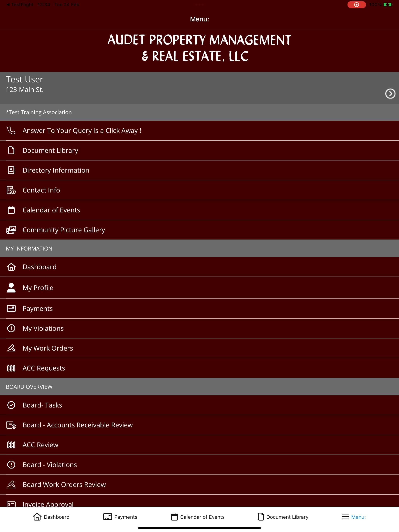Tap the exclamation icon for My Violations
The width and height of the screenshot is (399, 532).
pos(11,328)
